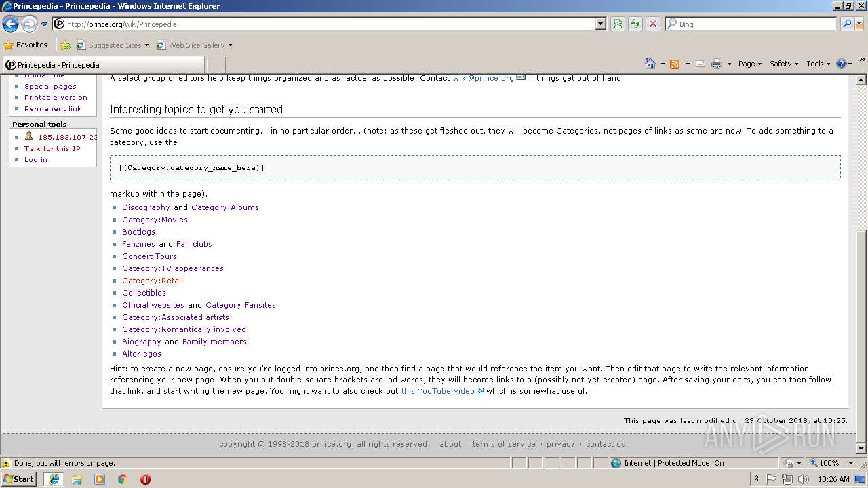This screenshot has width=868, height=488.
Task: Open the Category:Associated artists link
Action: click(x=176, y=317)
